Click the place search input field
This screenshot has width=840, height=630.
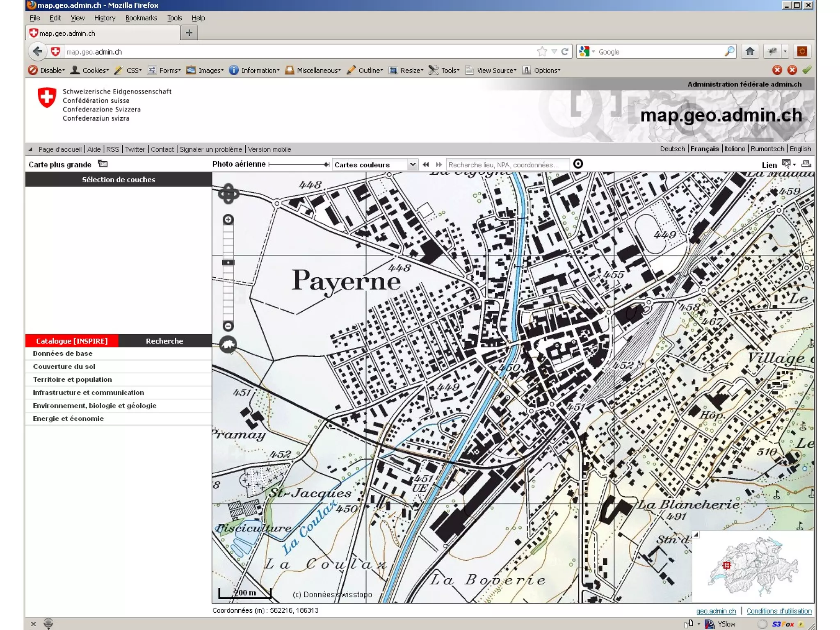coord(507,164)
